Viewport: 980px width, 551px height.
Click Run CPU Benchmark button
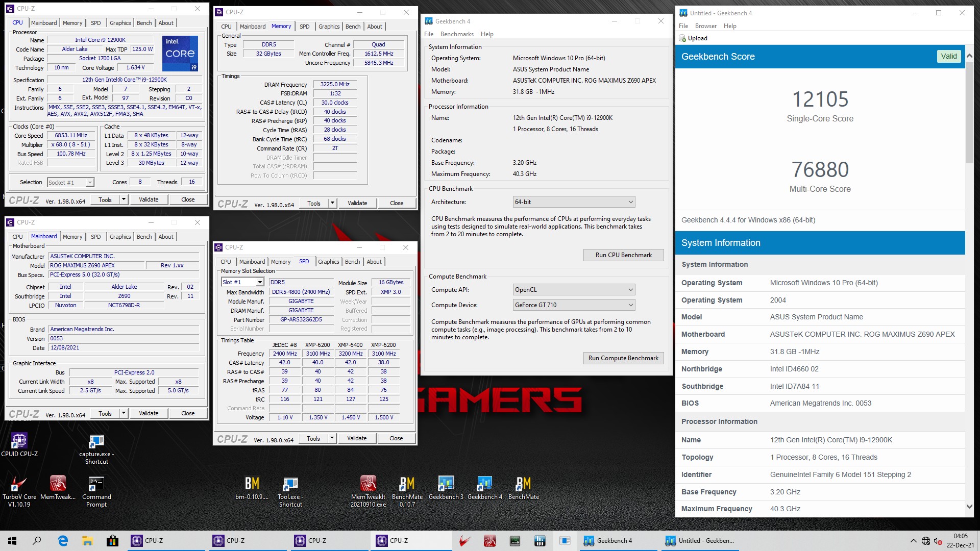click(x=623, y=255)
